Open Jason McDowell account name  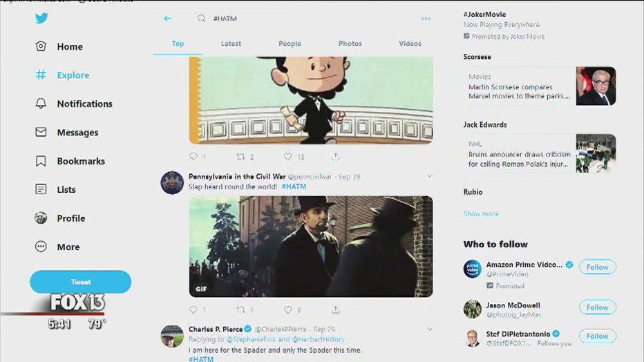tap(513, 305)
